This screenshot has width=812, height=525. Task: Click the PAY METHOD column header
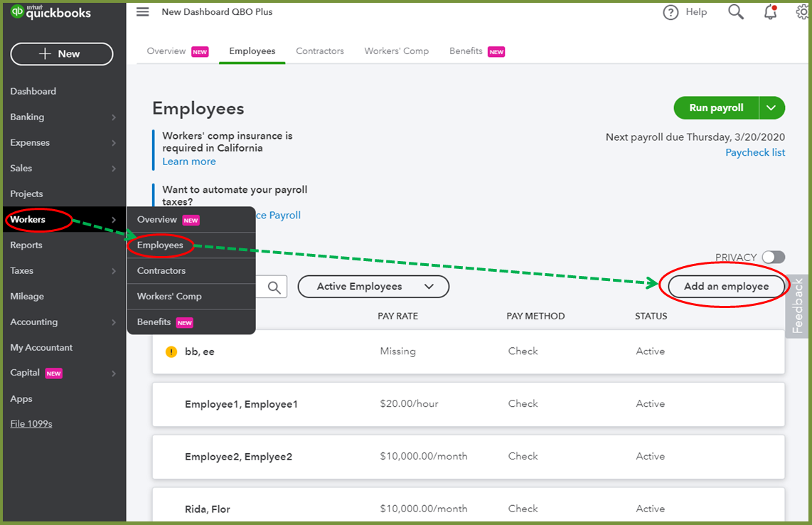[x=535, y=316]
